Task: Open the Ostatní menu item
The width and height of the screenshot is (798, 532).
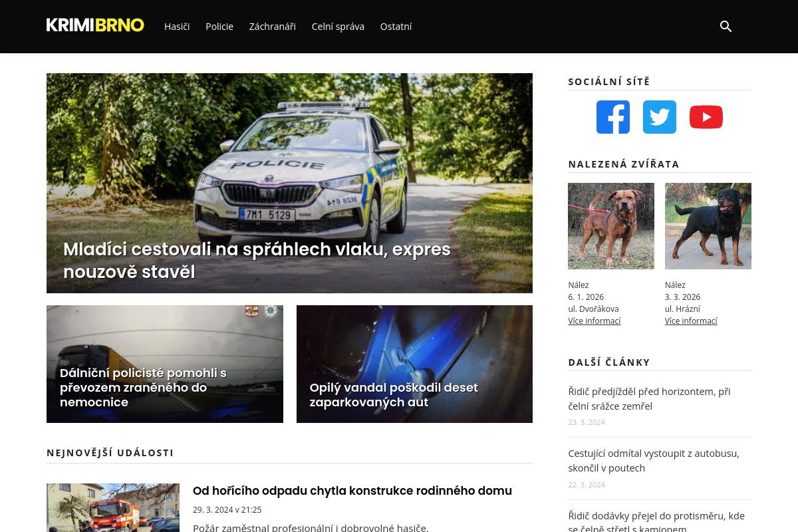Action: coord(396,27)
